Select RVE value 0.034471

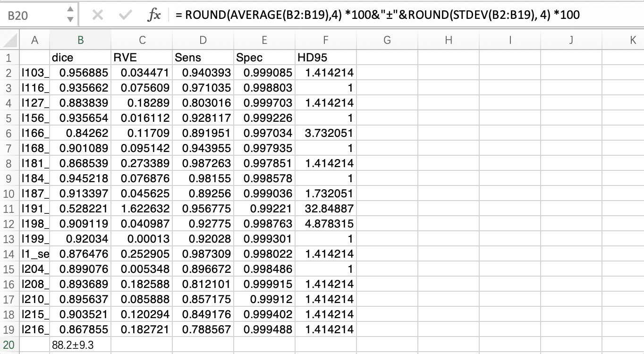tap(142, 73)
